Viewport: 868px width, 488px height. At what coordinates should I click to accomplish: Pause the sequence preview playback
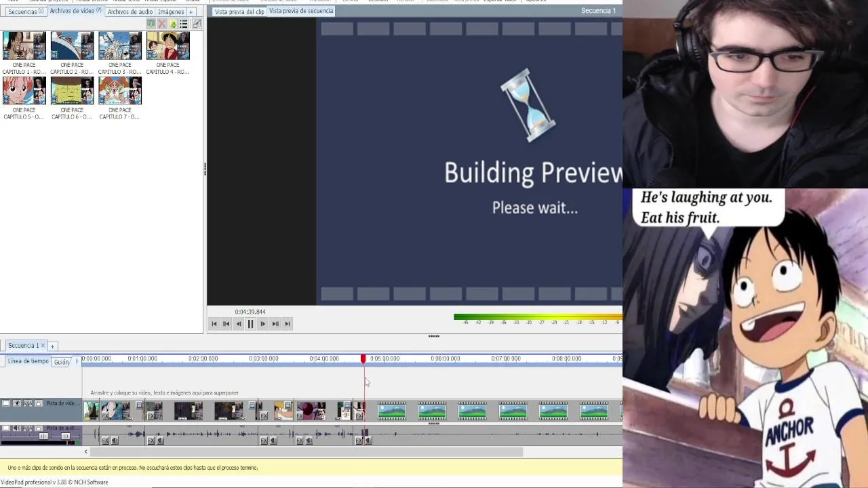(x=251, y=324)
